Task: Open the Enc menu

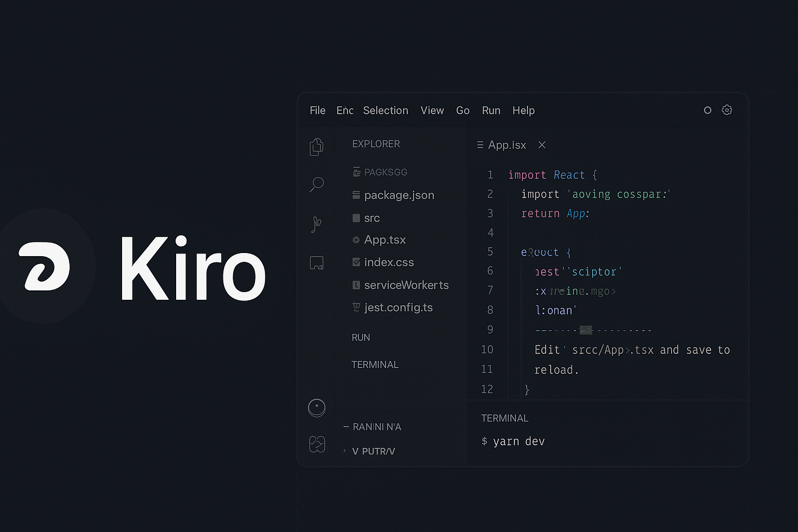Action: click(x=345, y=111)
